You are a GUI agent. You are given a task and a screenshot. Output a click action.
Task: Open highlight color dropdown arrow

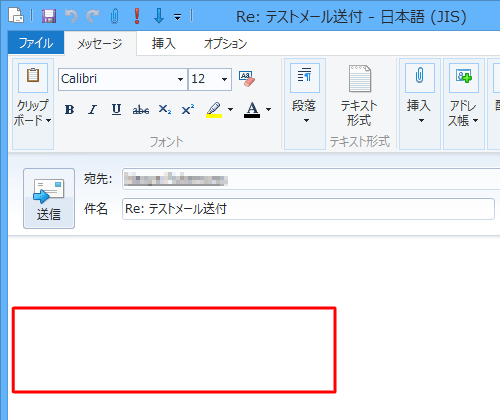(231, 109)
